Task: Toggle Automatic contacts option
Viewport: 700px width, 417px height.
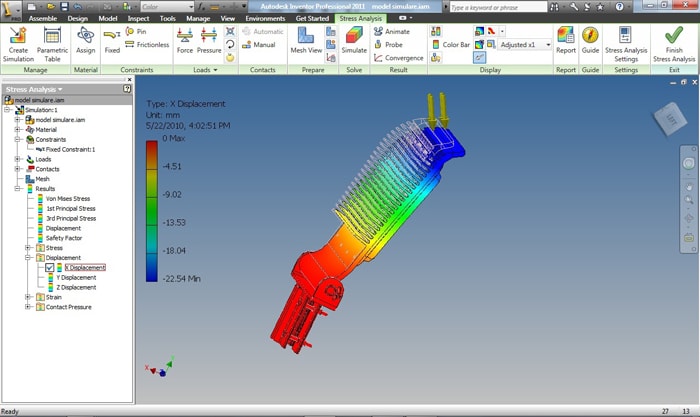Action: (x=262, y=31)
